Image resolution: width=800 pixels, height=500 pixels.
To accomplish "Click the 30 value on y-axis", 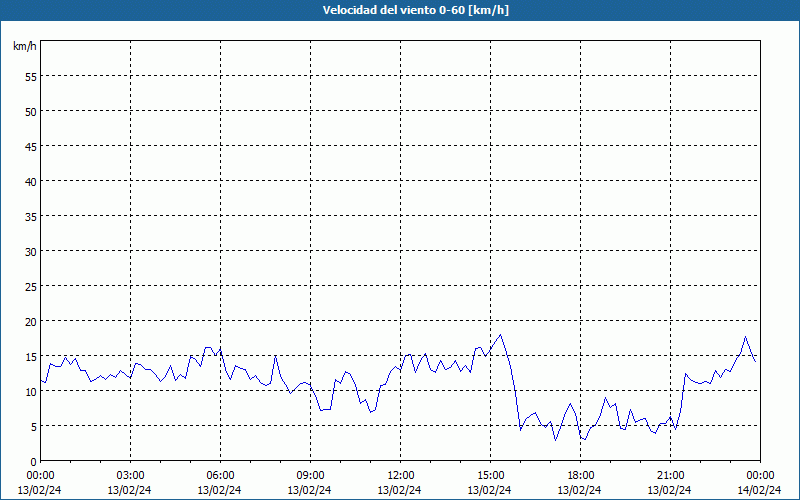I will click(x=31, y=252).
